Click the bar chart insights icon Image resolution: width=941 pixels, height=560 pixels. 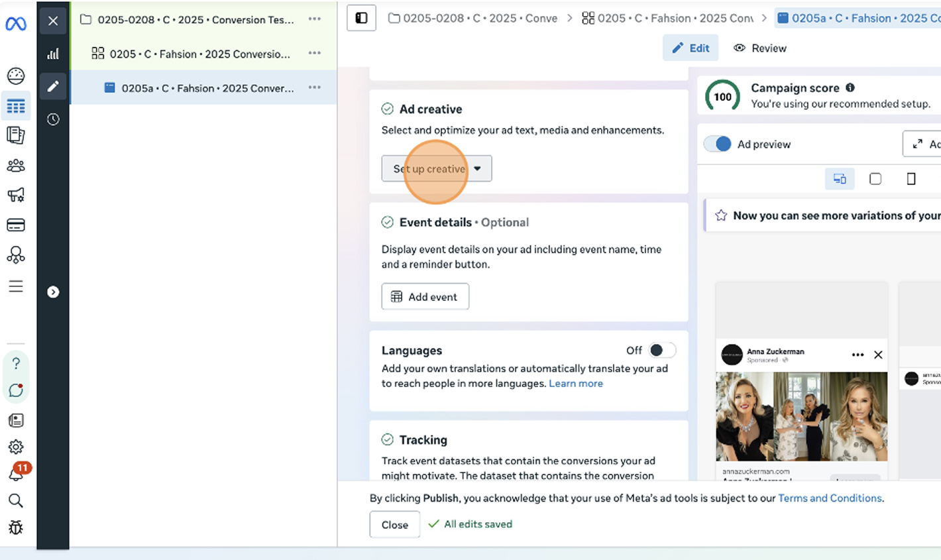[53, 54]
